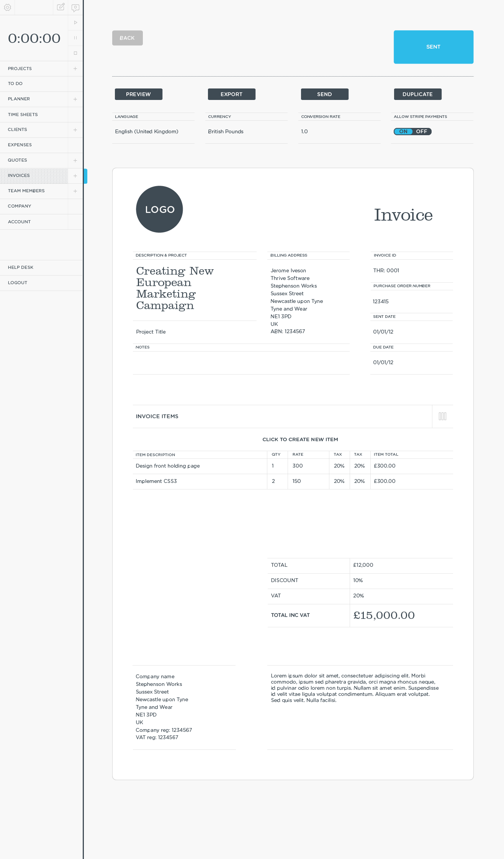Viewport: 504px width, 859px height.
Task: Click the compose note pencil icon
Action: 61,7
